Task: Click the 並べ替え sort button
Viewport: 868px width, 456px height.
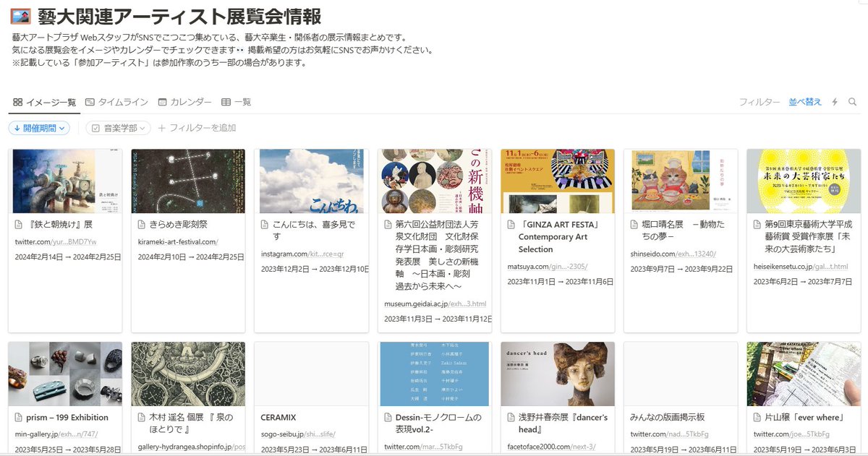Action: point(805,102)
